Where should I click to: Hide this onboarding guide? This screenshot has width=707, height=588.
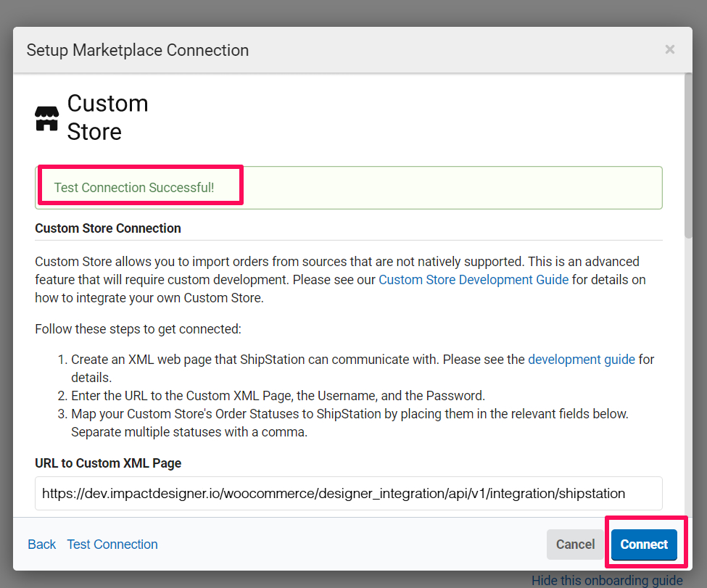(607, 580)
